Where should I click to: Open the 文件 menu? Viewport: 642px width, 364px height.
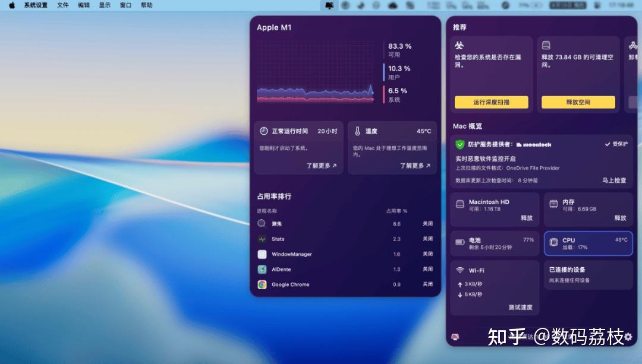[62, 5]
